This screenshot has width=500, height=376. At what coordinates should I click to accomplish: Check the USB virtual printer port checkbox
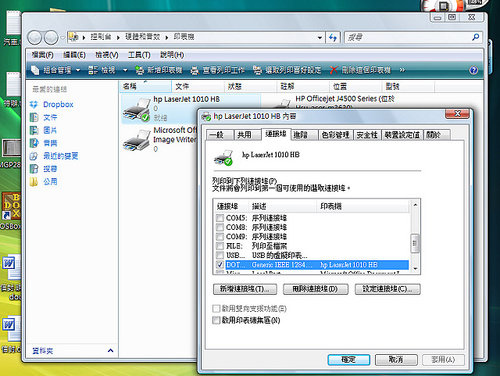tap(220, 255)
